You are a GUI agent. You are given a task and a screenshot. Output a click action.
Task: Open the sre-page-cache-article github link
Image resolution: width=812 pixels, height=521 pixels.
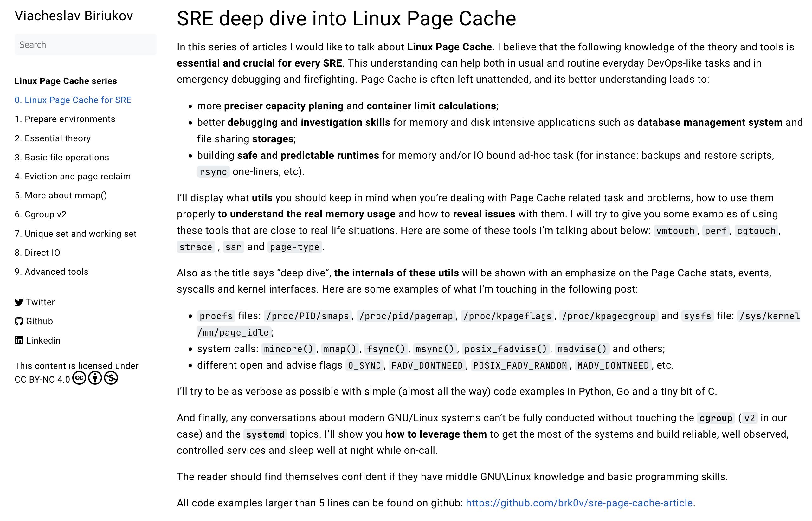(x=579, y=503)
